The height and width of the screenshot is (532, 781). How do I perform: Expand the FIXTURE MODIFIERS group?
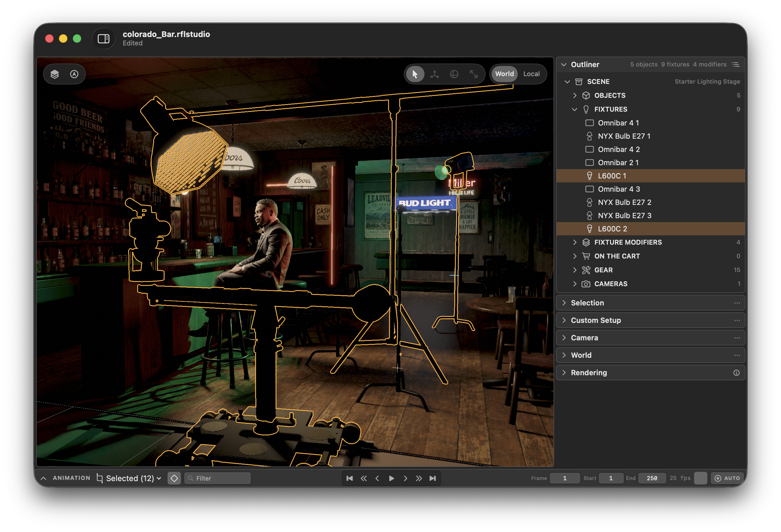point(575,242)
